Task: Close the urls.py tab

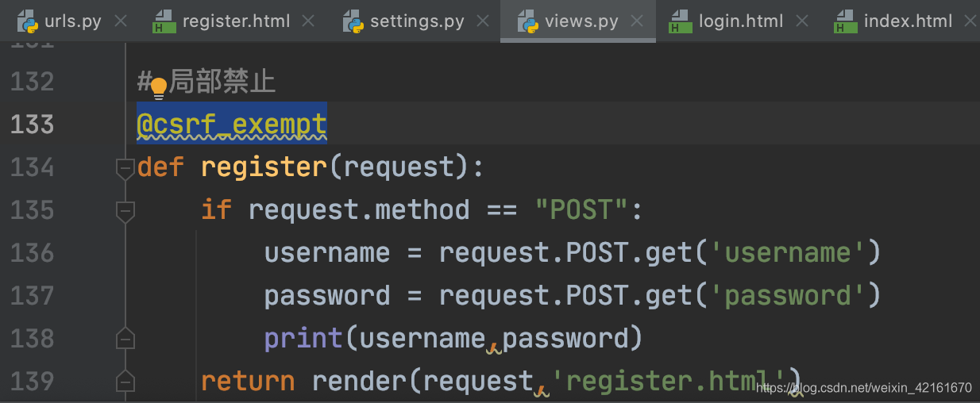Action: (x=121, y=21)
